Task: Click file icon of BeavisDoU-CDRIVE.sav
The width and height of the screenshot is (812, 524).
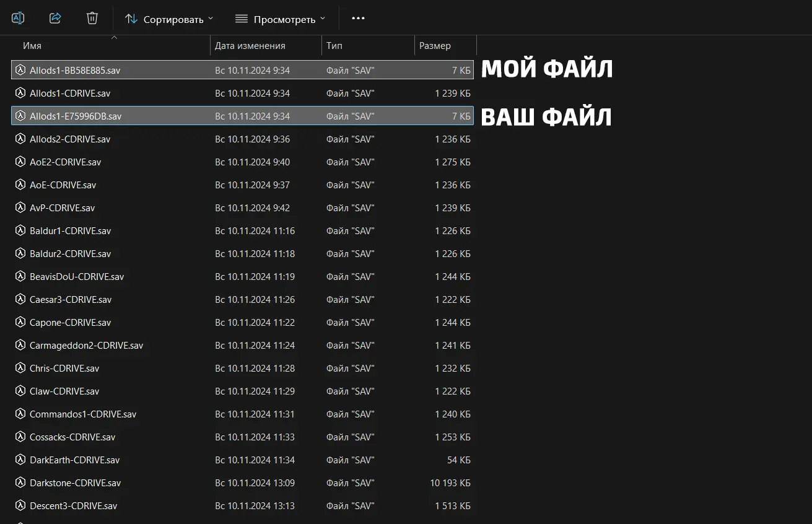Action: coord(20,276)
